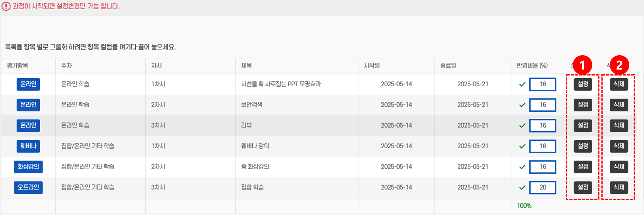The width and height of the screenshot is (644, 215).
Task: Click the 웨비나 category badge
Action: point(28,146)
